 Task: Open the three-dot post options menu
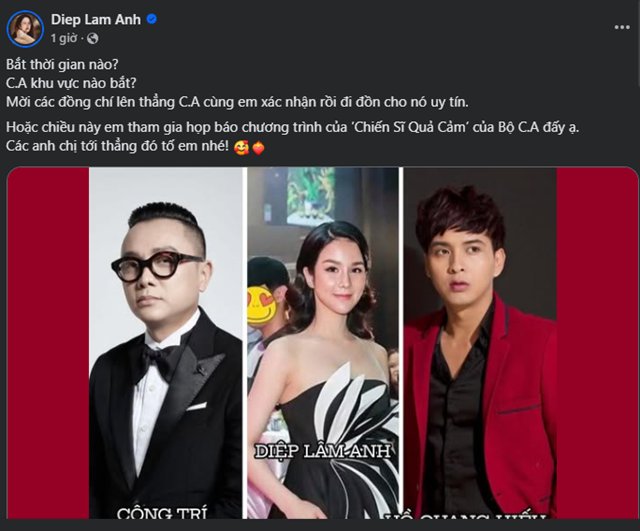(x=622, y=27)
